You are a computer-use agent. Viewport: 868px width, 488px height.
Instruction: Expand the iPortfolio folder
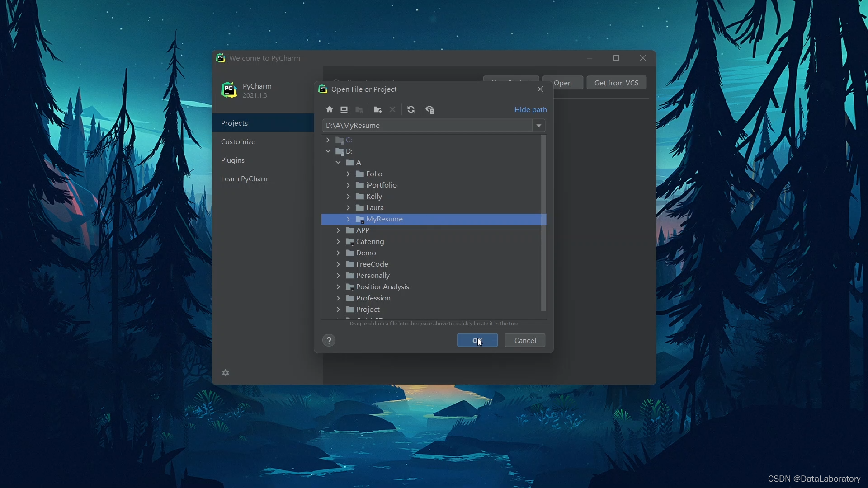click(348, 185)
